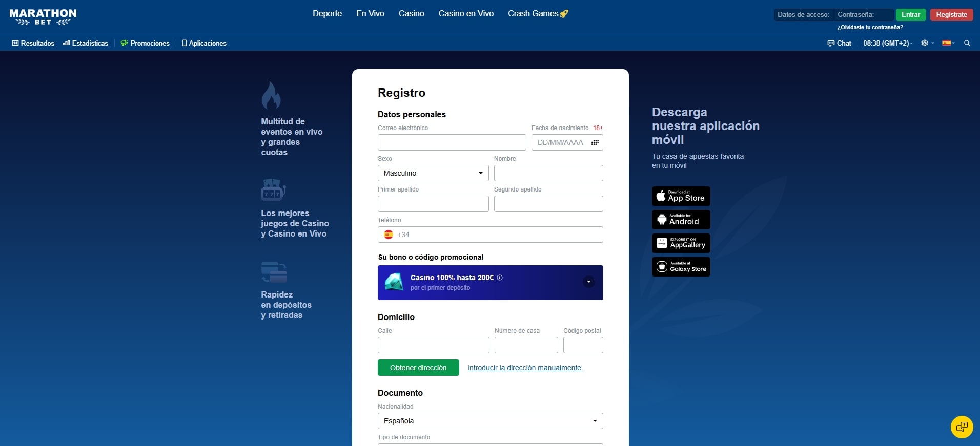This screenshot has width=980, height=446.
Task: Expand the Casino 100% bonus dropdown arrow
Action: pyautogui.click(x=589, y=282)
